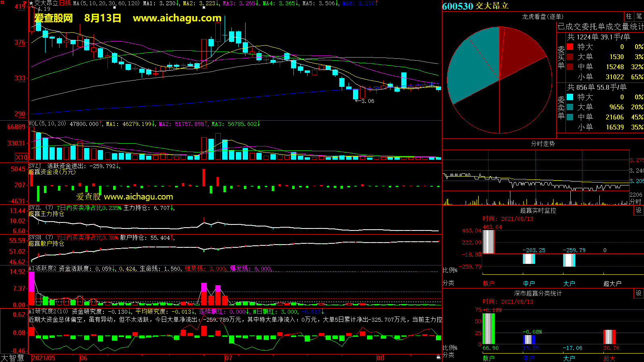
Task: Click the star icon before 交大昂立 title
Action: pyautogui.click(x=31, y=3)
